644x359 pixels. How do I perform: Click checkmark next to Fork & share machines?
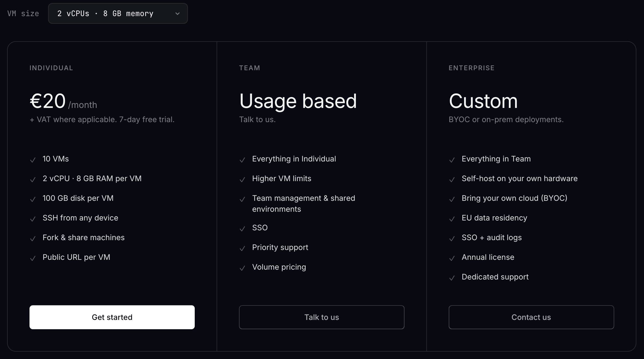coord(33,239)
